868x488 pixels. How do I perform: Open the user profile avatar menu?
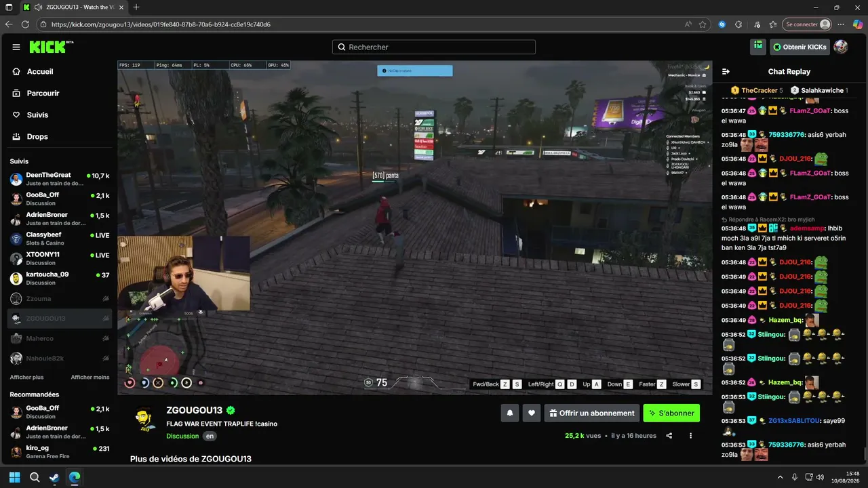coord(840,47)
